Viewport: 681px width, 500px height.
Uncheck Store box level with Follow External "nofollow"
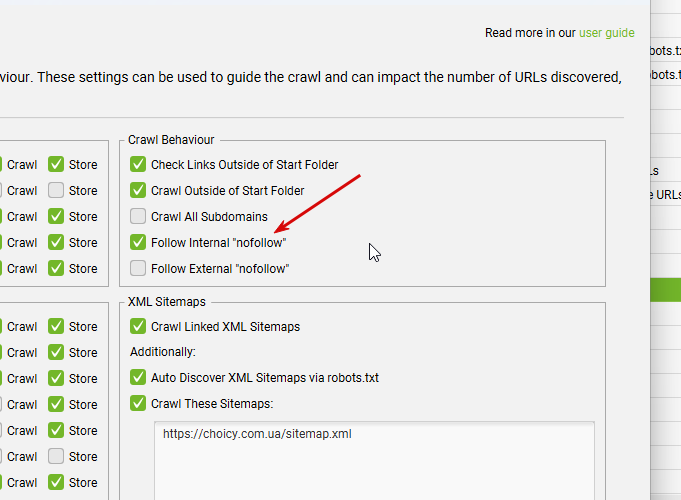56,269
